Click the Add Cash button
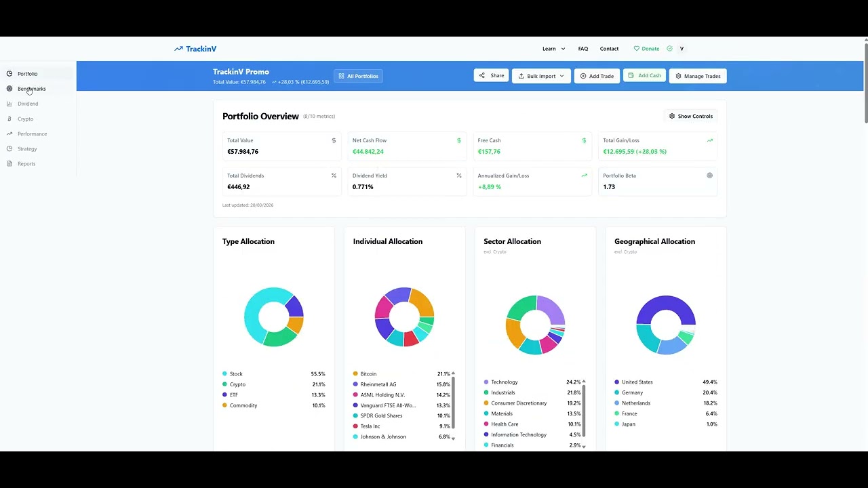Image resolution: width=868 pixels, height=488 pixels. [644, 76]
